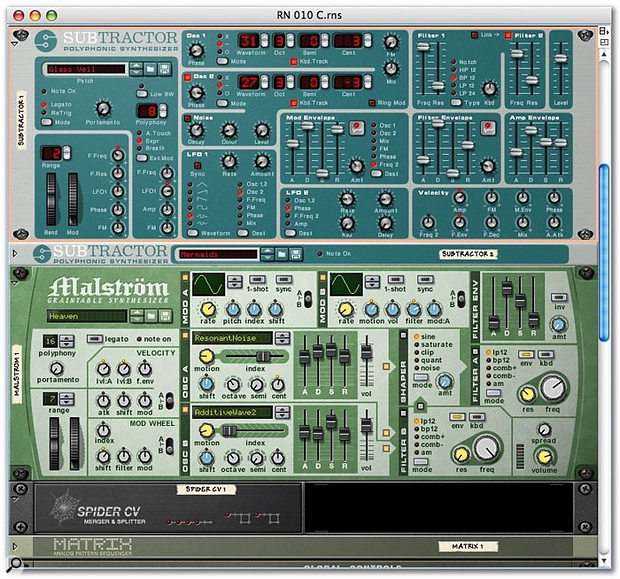
Task: Save the Glass Veil patch with floppy icon
Action: pos(164,70)
